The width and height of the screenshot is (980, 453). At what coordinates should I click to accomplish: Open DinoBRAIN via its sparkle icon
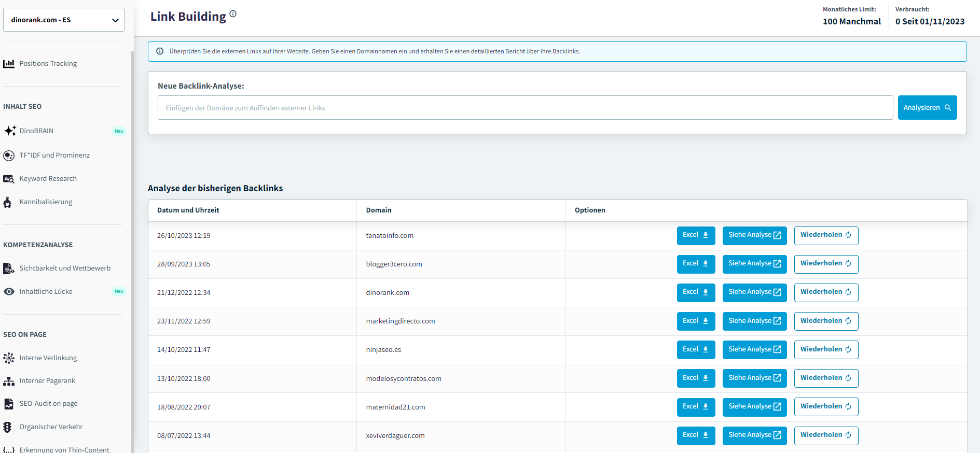tap(10, 131)
